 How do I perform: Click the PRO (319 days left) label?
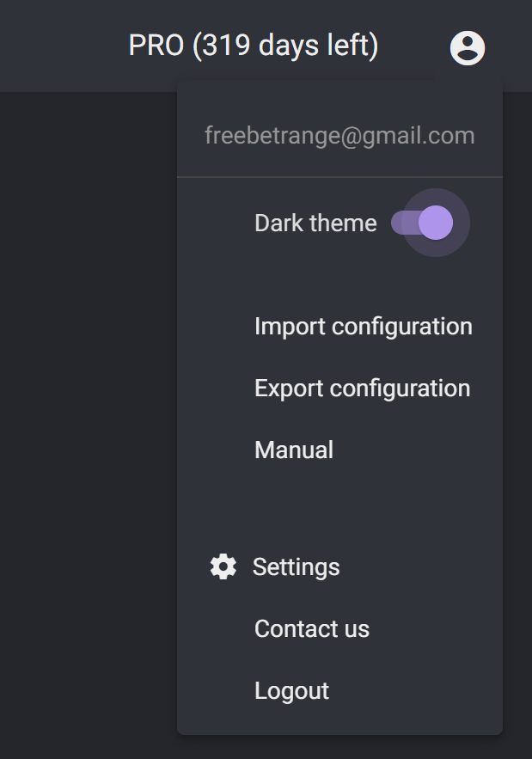click(x=254, y=46)
